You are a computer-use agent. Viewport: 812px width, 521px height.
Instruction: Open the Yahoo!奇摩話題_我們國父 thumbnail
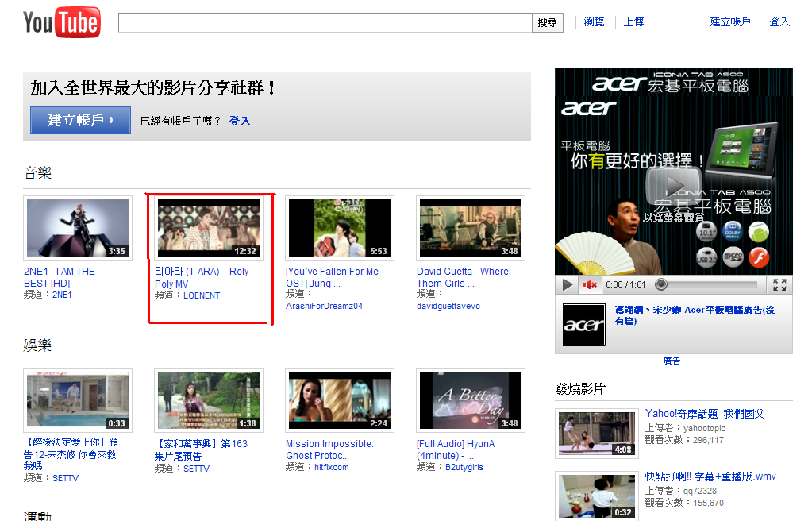tap(597, 434)
